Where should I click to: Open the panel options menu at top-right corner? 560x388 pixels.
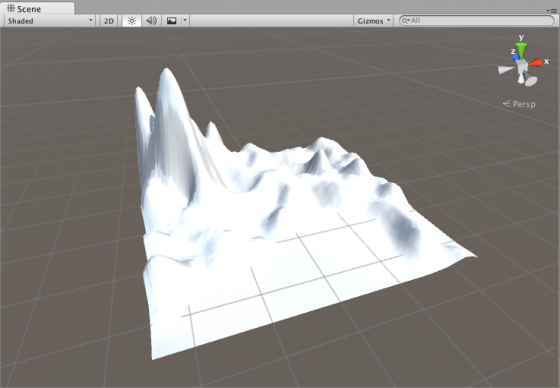[x=552, y=11]
